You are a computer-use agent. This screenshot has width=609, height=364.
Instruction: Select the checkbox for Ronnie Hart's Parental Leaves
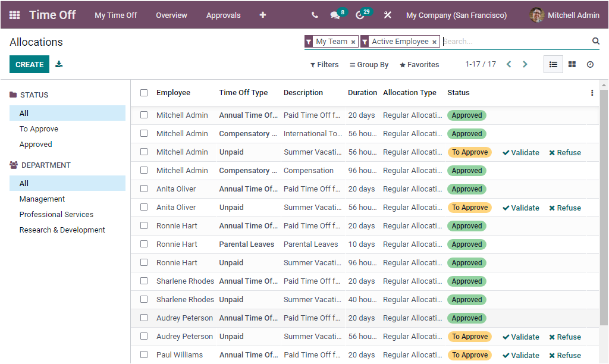coord(144,244)
